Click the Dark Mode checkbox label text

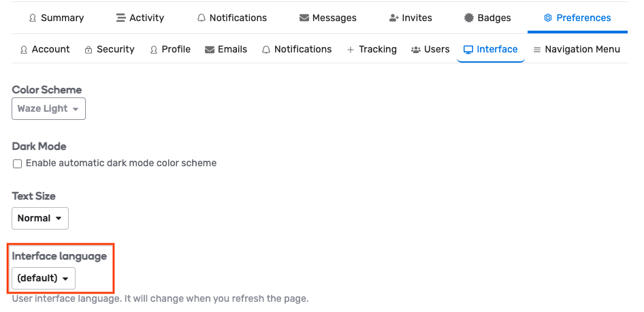point(121,163)
